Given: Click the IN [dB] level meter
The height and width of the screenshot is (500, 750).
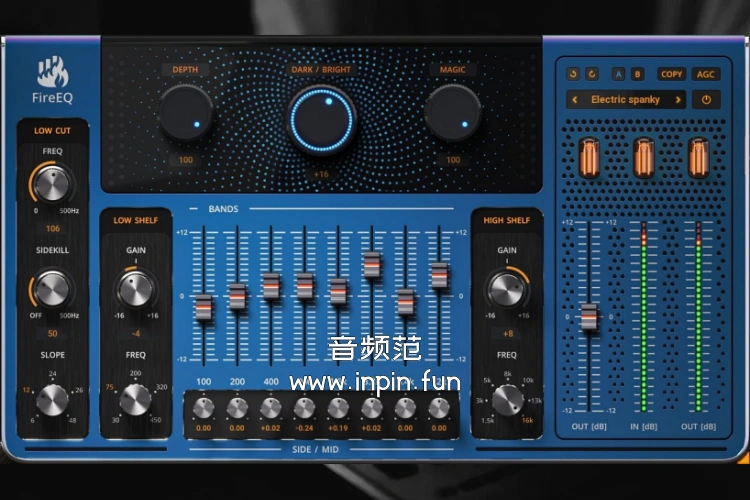Looking at the screenshot, I should [644, 317].
